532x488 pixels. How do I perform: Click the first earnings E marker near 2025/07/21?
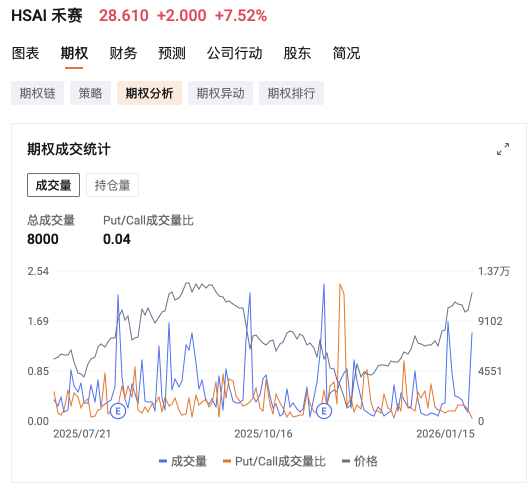118,411
